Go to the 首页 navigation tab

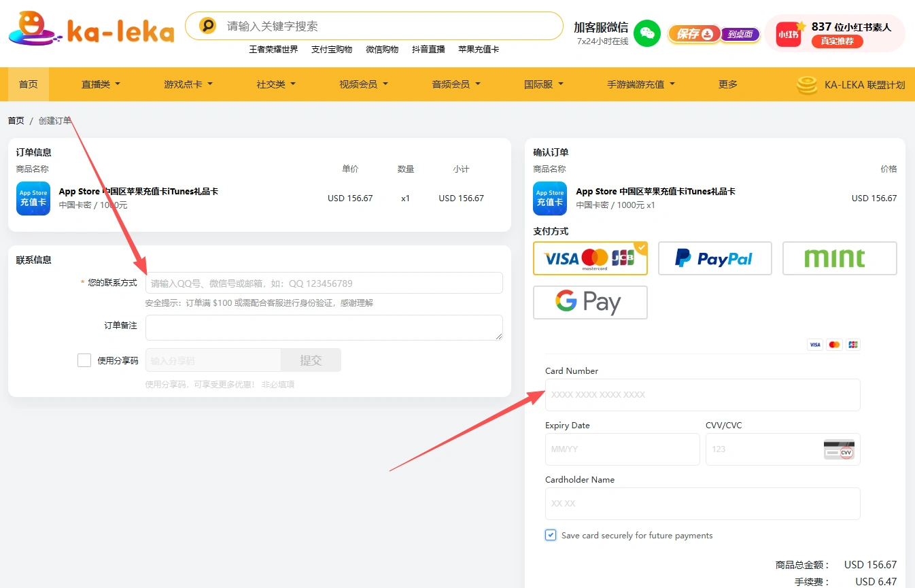(29, 84)
